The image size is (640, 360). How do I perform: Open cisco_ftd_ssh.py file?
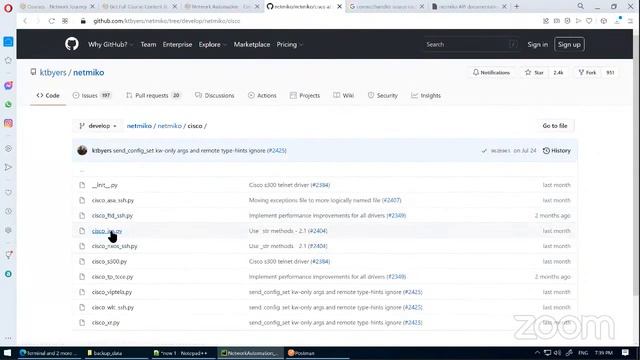click(x=112, y=216)
